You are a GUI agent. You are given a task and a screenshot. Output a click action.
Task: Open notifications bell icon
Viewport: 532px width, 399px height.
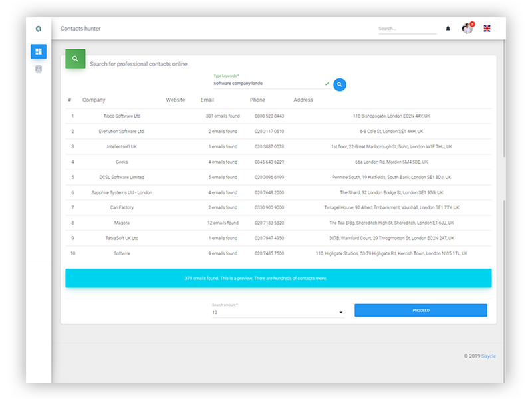(448, 29)
